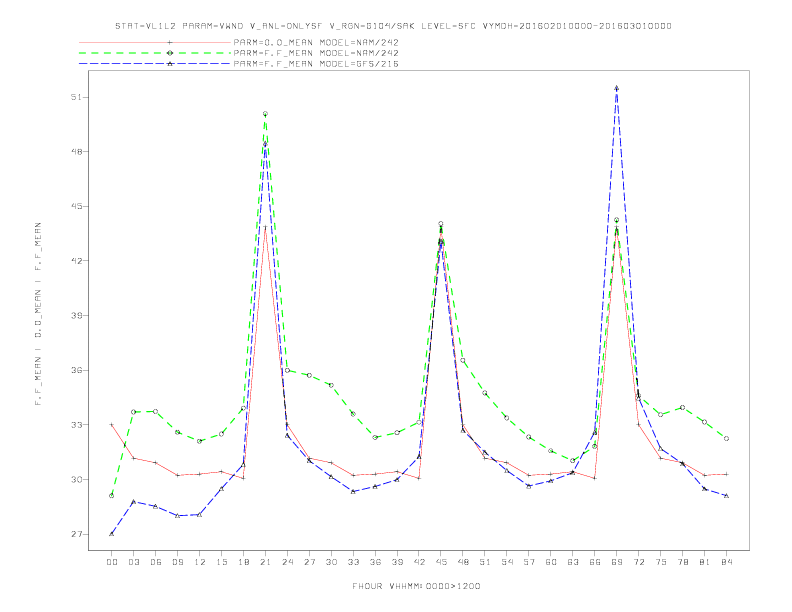
Task: Click the x-axis title FHOUR VHHMM:0000>1200
Action: pos(416,586)
